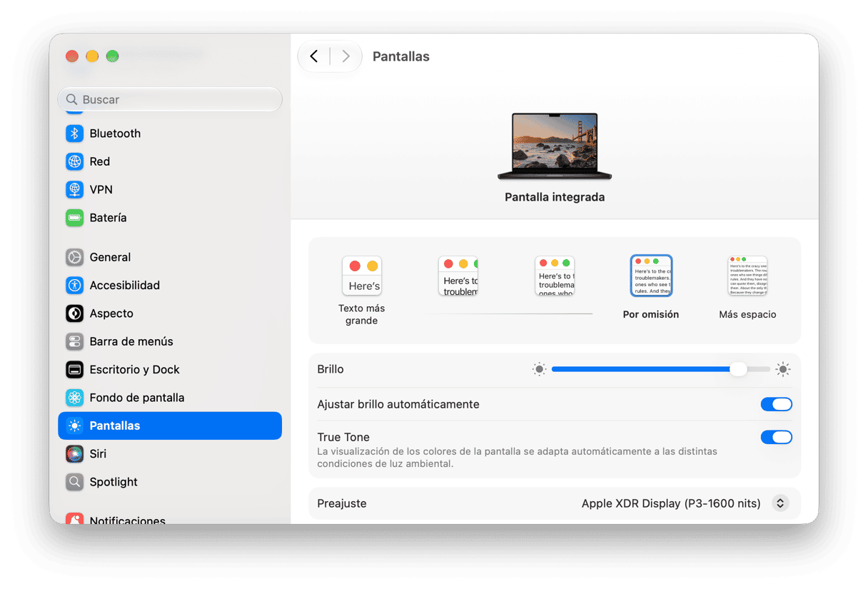This screenshot has height=589, width=868.
Task: Open the General sidebar entry
Action: [170, 257]
